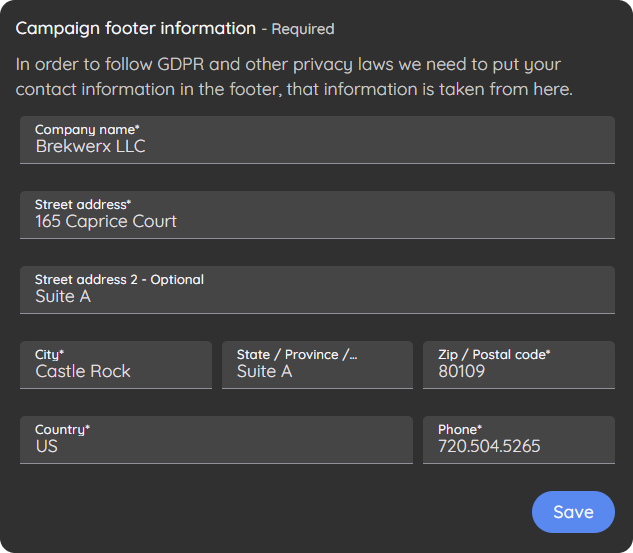The width and height of the screenshot is (633, 553).
Task: Click the Suite A value under Street address 2
Action: [x=63, y=296]
